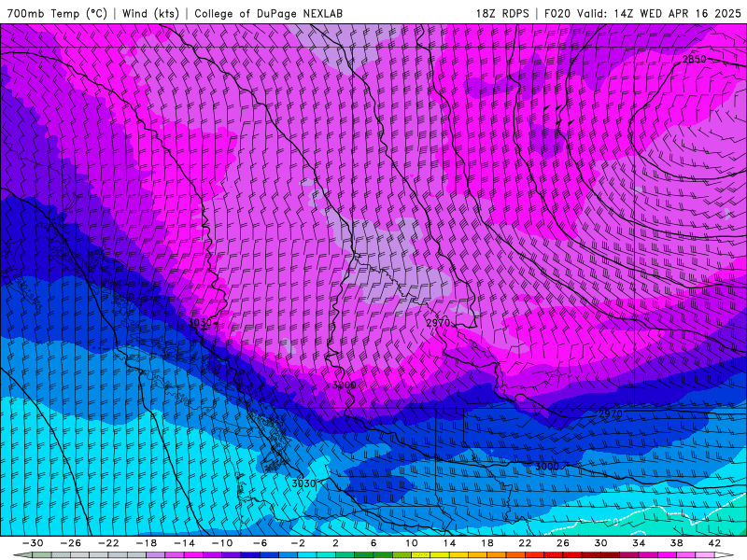Click the -18 value on the color scale
The image size is (747, 560).
coord(147,543)
